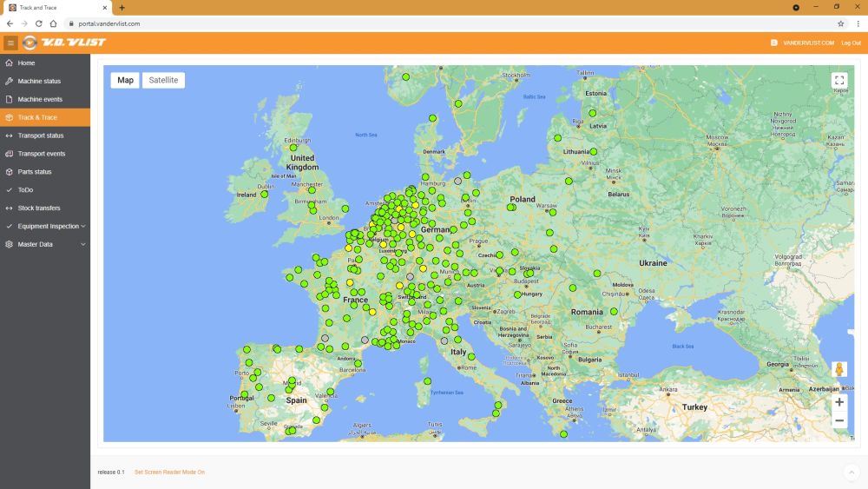868x489 pixels.
Task: Open Machine status page
Action: (x=39, y=81)
